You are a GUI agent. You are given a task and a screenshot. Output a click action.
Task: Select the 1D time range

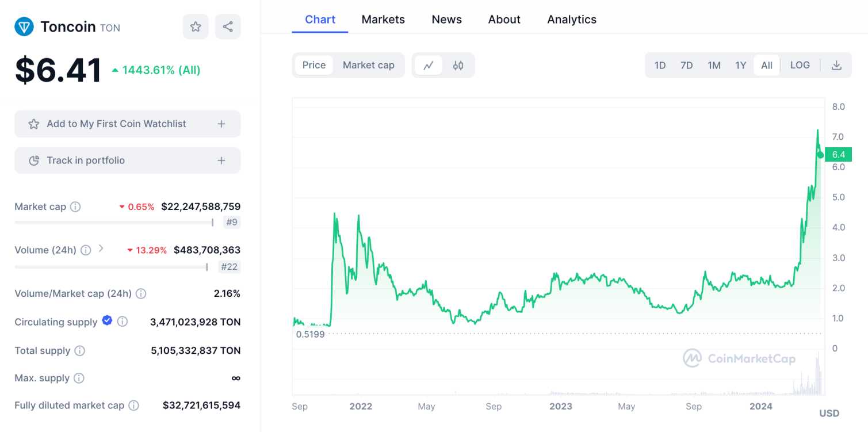pyautogui.click(x=660, y=65)
